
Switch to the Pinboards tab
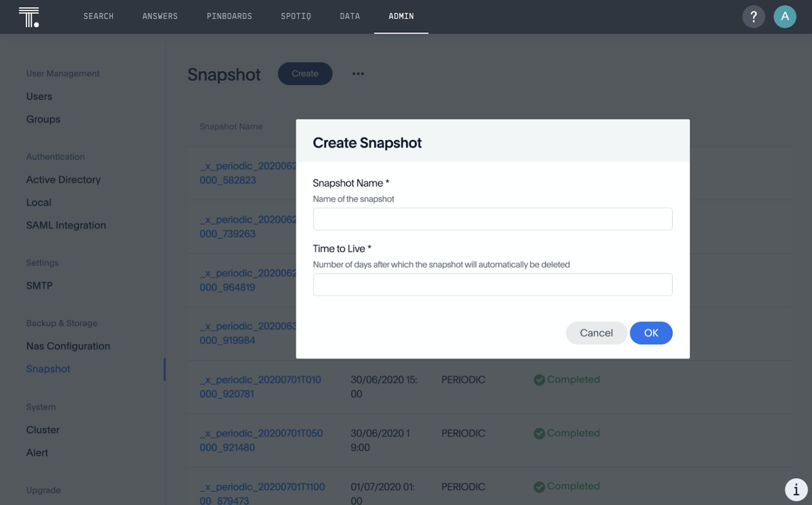point(229,16)
